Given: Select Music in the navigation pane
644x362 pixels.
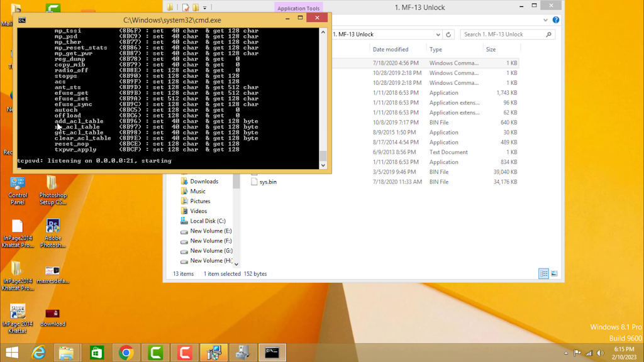Looking at the screenshot, I should coord(197,191).
